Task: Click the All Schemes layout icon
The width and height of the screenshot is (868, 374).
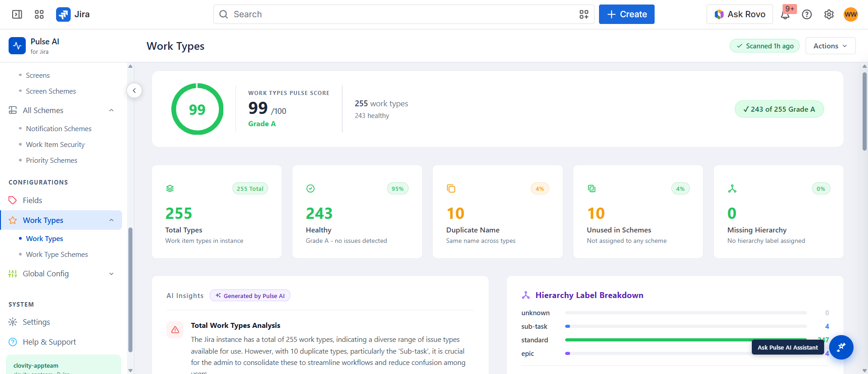Action: click(13, 110)
